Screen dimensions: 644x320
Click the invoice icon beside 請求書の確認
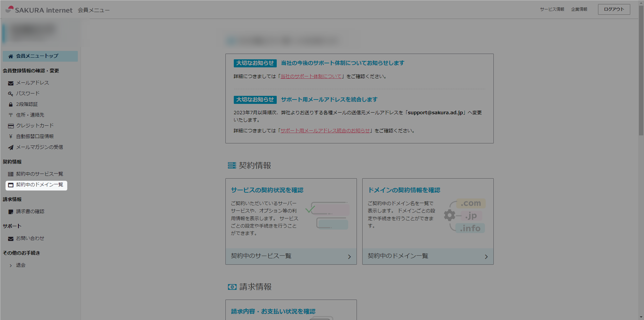point(11,212)
